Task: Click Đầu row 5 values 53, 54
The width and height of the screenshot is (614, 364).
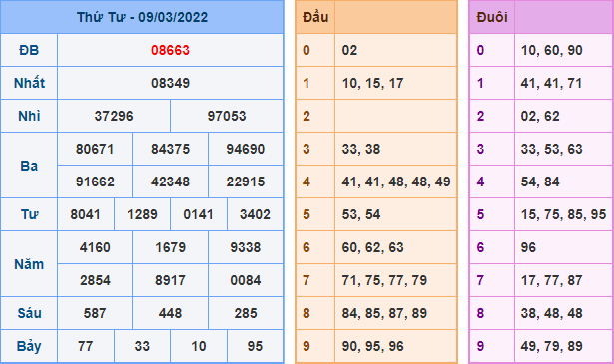Action: 361,214
